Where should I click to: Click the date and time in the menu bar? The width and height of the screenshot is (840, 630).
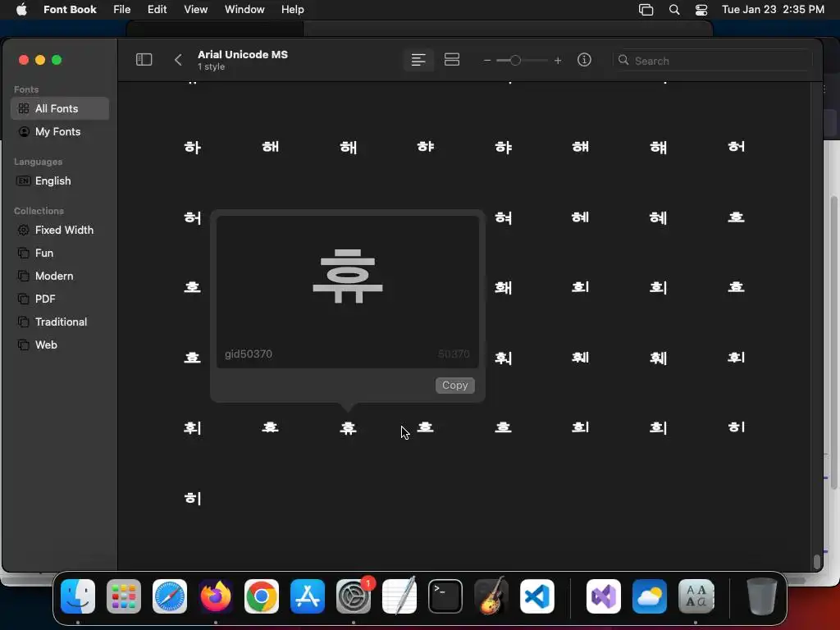coord(773,10)
